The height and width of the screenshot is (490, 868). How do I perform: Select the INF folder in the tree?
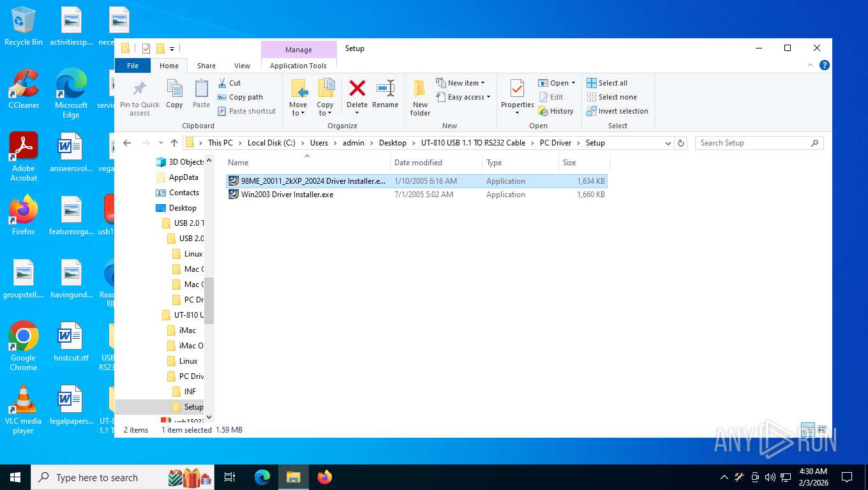(x=190, y=392)
